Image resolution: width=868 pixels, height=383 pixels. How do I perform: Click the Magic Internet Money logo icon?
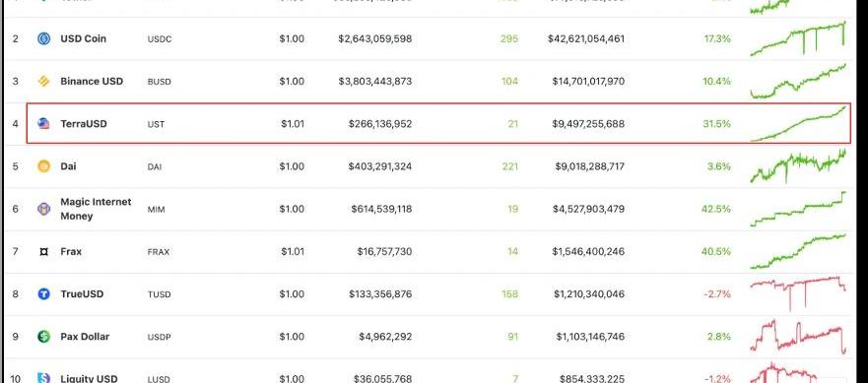(x=43, y=209)
